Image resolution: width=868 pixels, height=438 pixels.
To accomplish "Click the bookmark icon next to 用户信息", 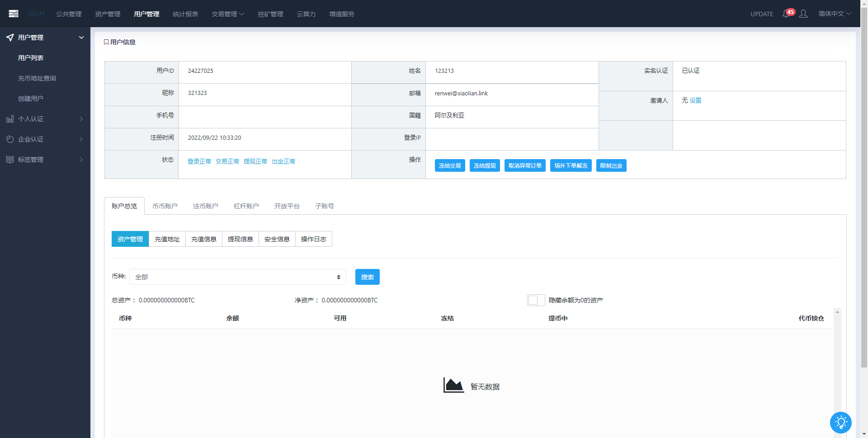I will coord(106,42).
